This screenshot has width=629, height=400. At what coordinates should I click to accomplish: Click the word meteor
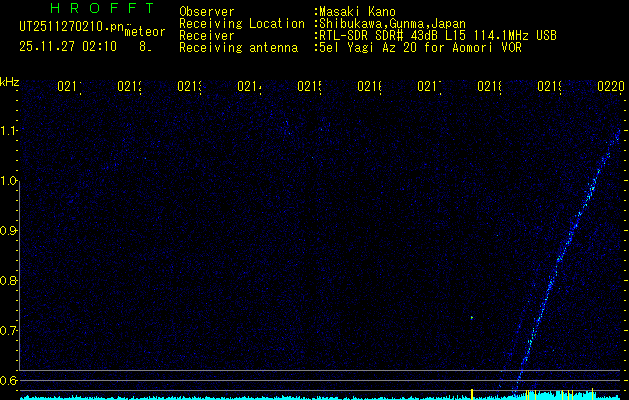(x=145, y=32)
